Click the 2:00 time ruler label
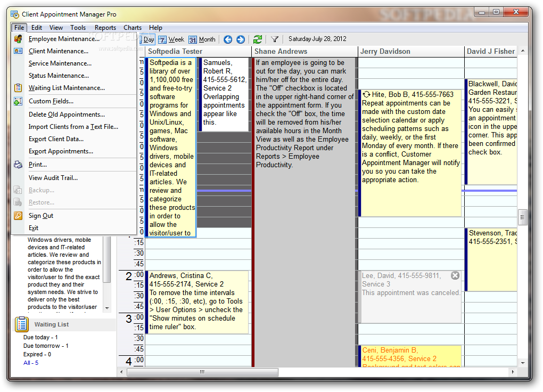543x392 pixels. coord(135,275)
